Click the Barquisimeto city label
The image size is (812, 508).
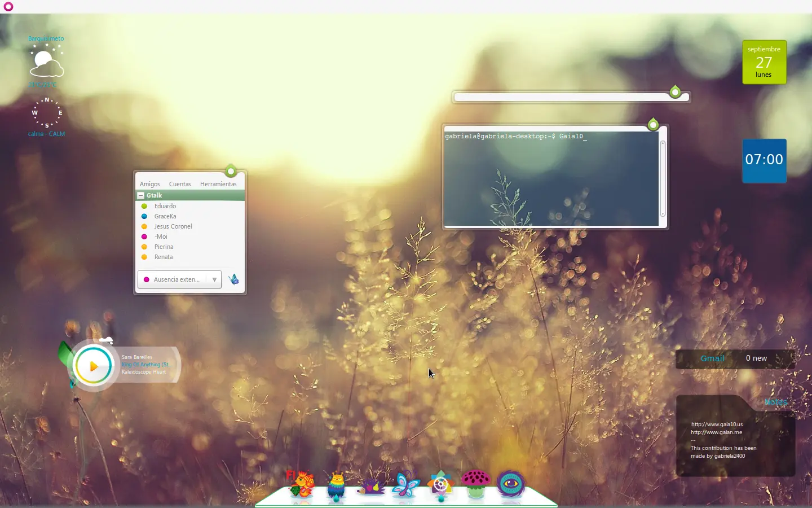pyautogui.click(x=46, y=39)
